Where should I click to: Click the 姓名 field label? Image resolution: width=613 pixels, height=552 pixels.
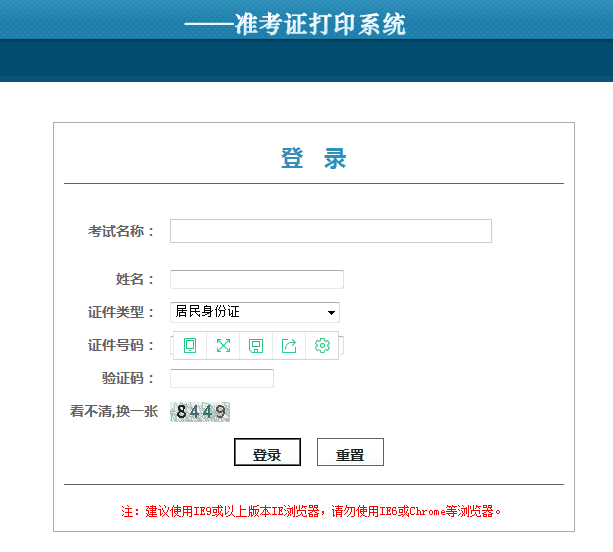(135, 279)
